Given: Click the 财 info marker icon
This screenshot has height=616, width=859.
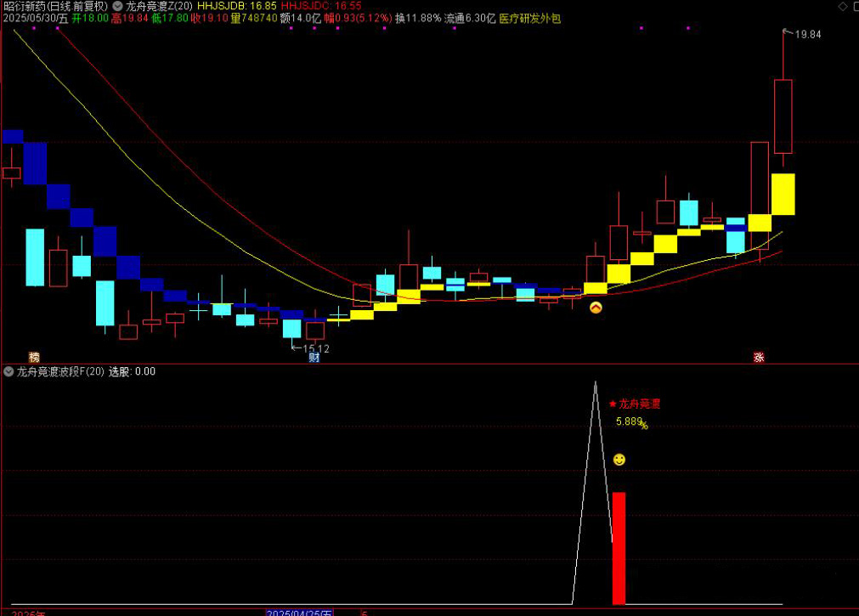Looking at the screenshot, I should click(x=314, y=357).
